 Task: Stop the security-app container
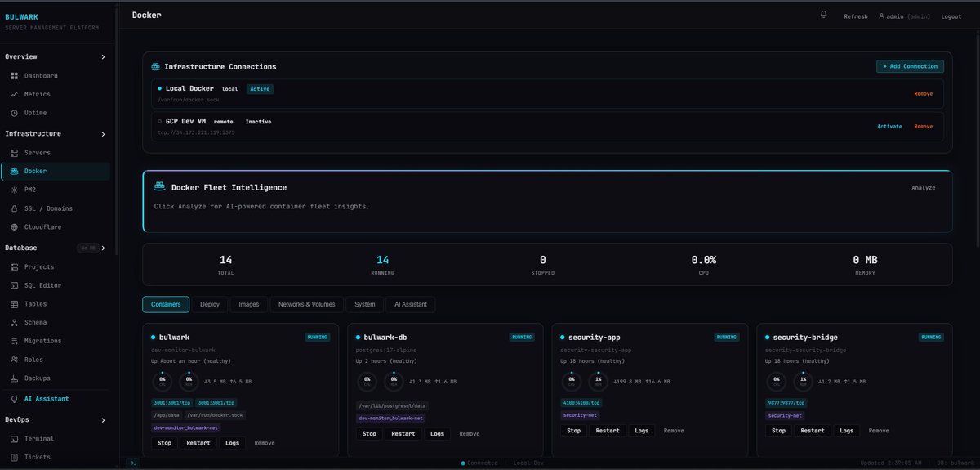(574, 431)
